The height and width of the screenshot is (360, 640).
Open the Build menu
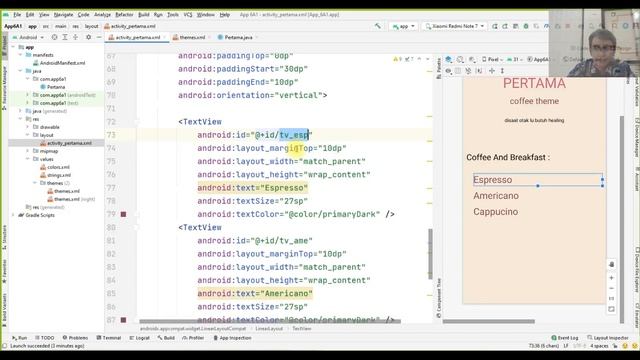(144, 15)
